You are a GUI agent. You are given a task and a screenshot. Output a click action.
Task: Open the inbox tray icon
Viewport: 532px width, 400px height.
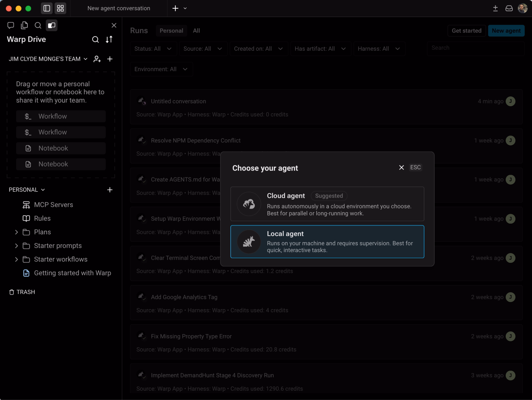[509, 8]
